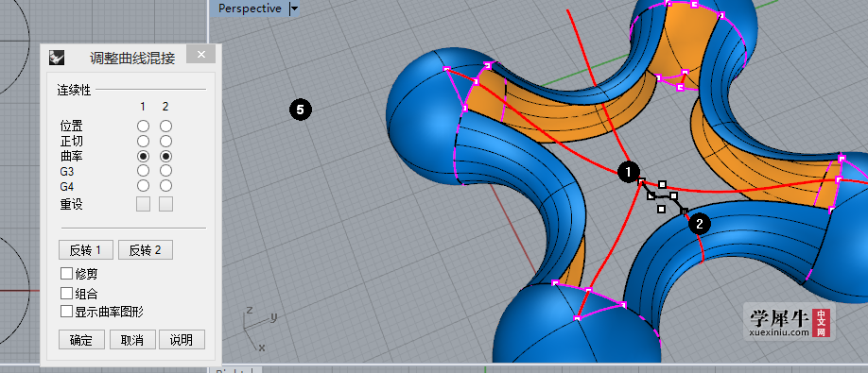This screenshot has width=868, height=373.
Task: Click the 反转 2 button
Action: [146, 250]
